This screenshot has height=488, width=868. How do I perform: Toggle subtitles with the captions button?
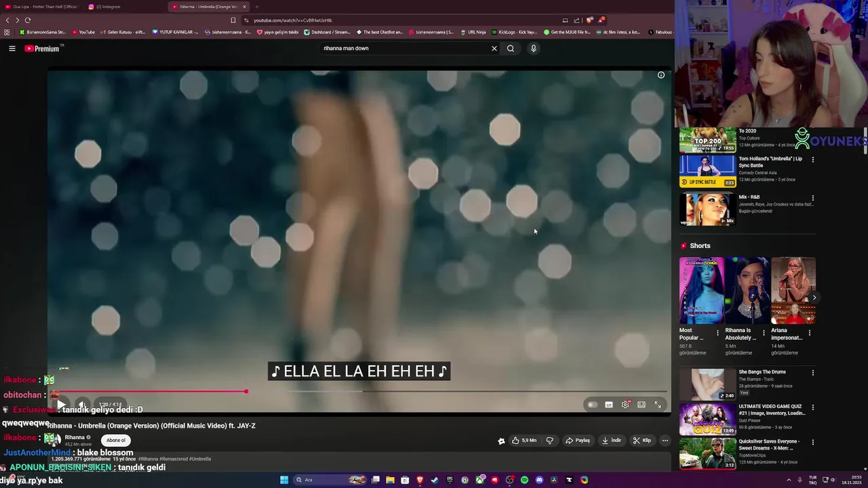tap(609, 405)
